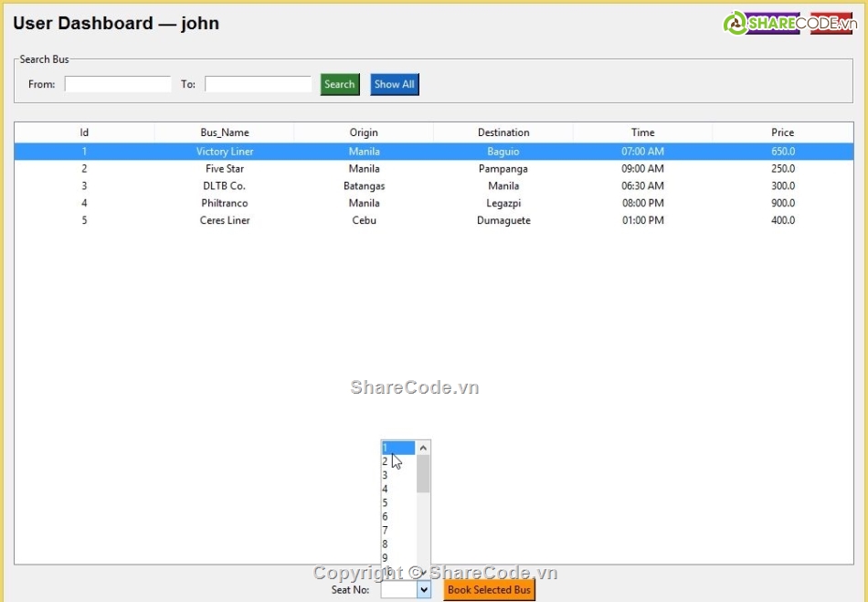Click the Bus_Name column header

tap(224, 132)
